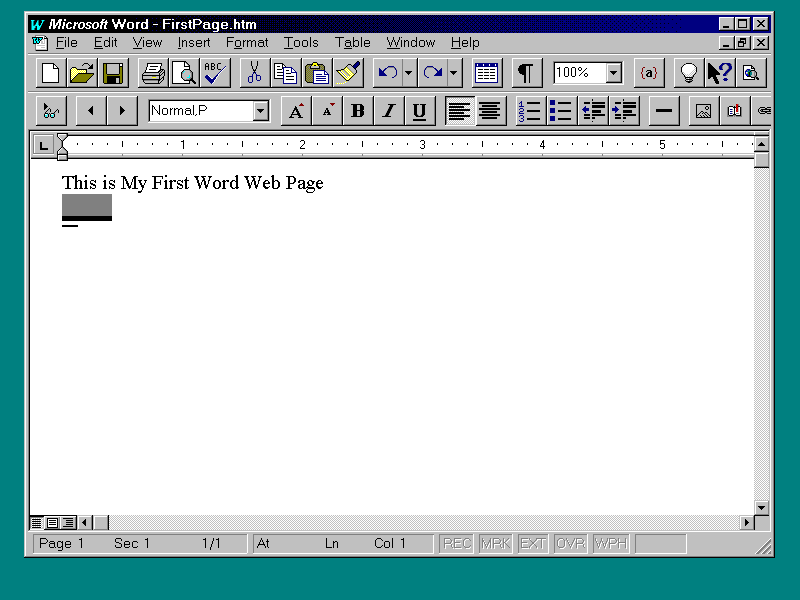
Task: Toggle Show/Hide paragraph marks
Action: click(x=526, y=73)
